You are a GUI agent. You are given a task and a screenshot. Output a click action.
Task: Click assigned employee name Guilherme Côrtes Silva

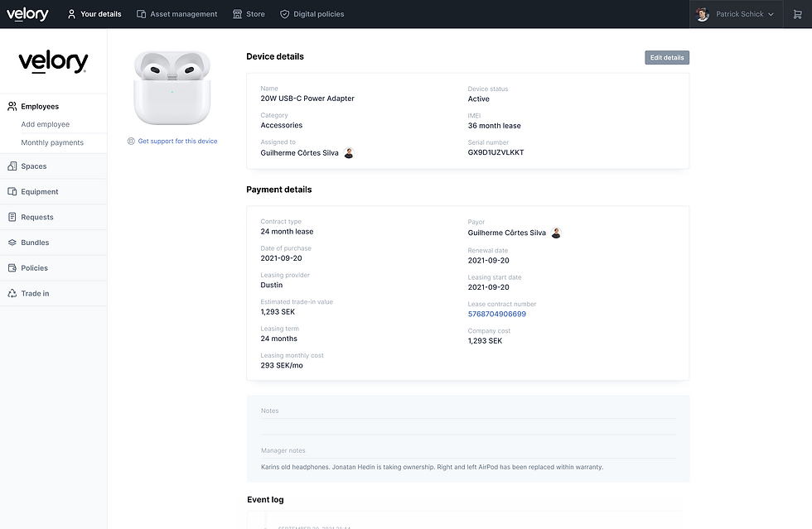point(299,152)
